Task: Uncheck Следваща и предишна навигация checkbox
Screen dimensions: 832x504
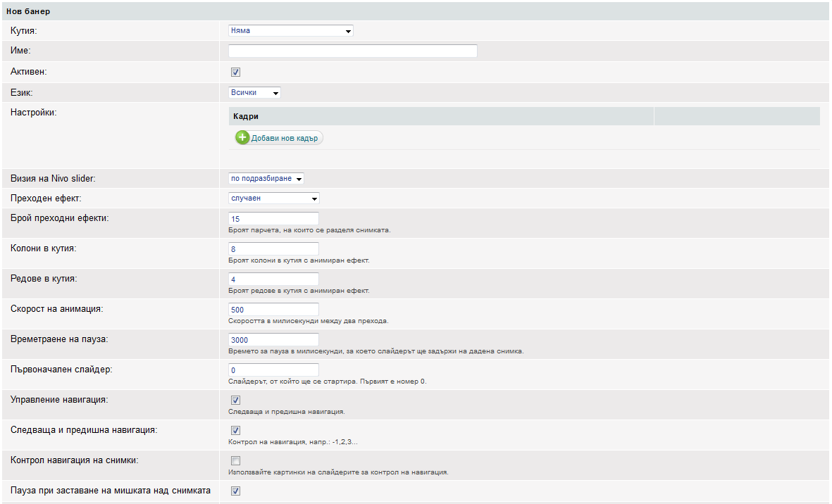Action: [236, 430]
